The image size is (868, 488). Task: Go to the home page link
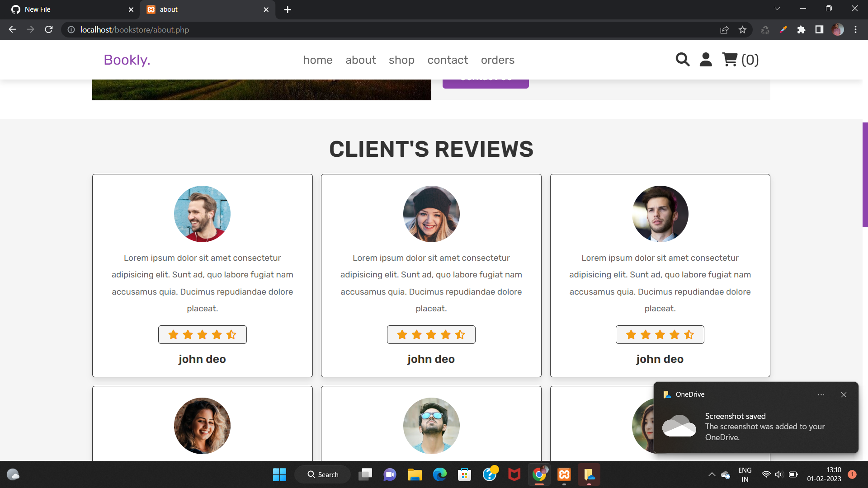(318, 60)
